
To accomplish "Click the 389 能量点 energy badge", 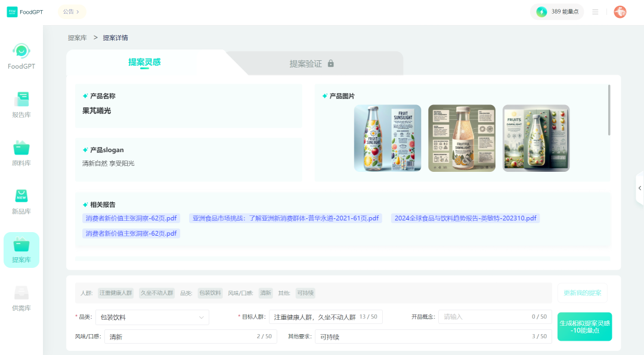I will point(557,12).
